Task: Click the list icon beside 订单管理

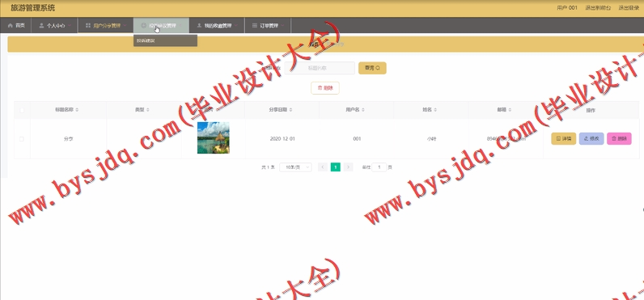Action: (x=255, y=25)
